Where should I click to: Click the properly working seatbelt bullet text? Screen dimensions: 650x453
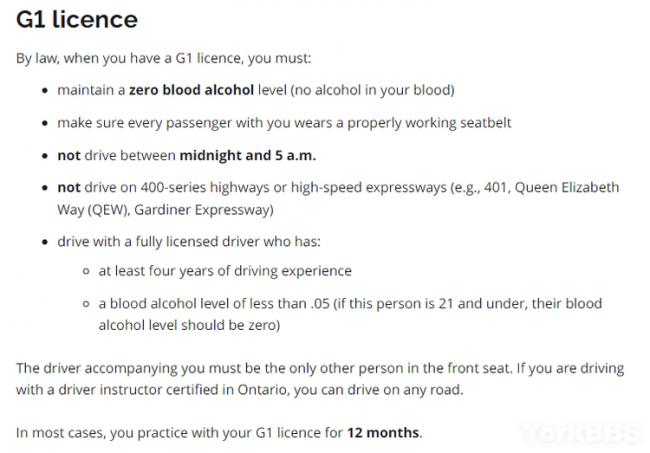click(x=284, y=123)
